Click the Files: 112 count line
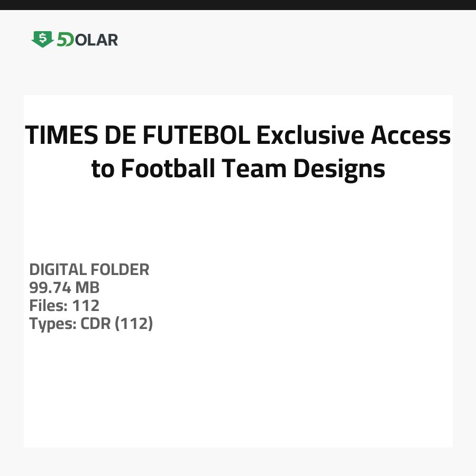The width and height of the screenshot is (476, 476). tap(65, 306)
